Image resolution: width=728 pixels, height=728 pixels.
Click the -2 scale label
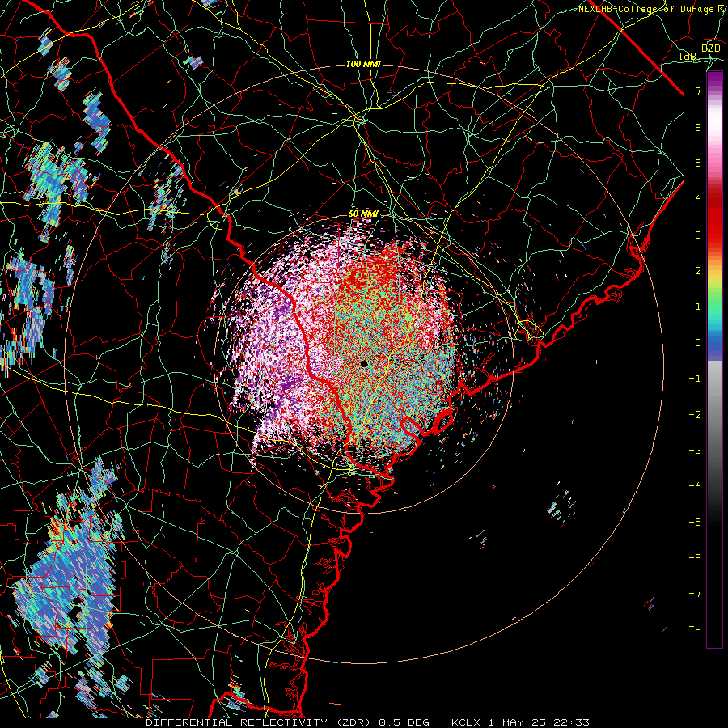(695, 414)
